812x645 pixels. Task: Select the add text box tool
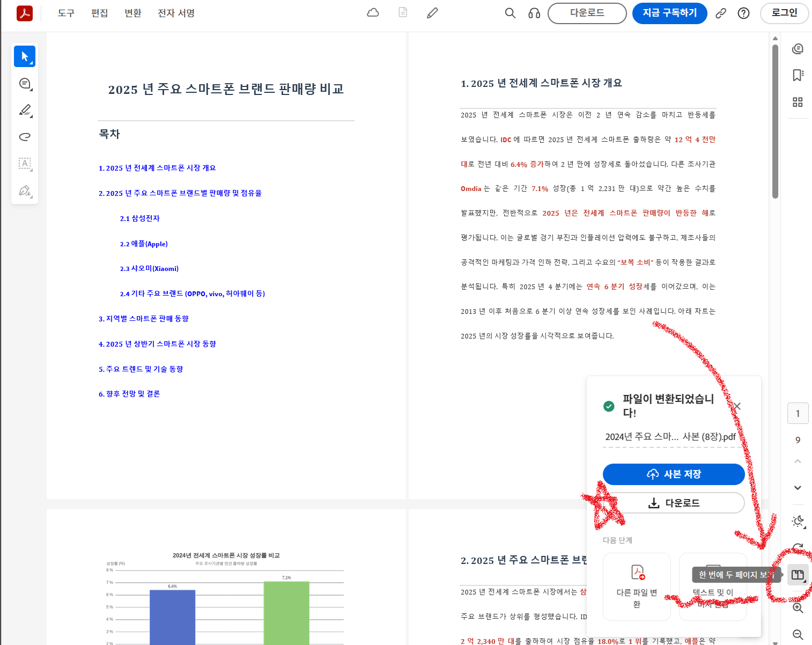coord(25,164)
